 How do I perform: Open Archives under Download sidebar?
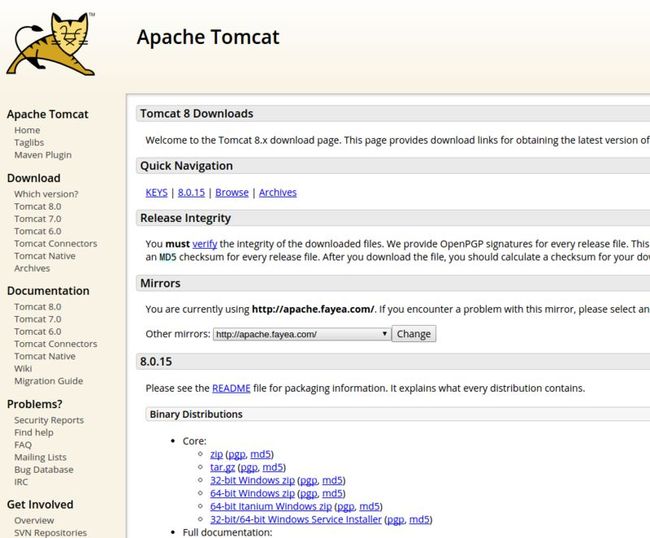[32, 269]
